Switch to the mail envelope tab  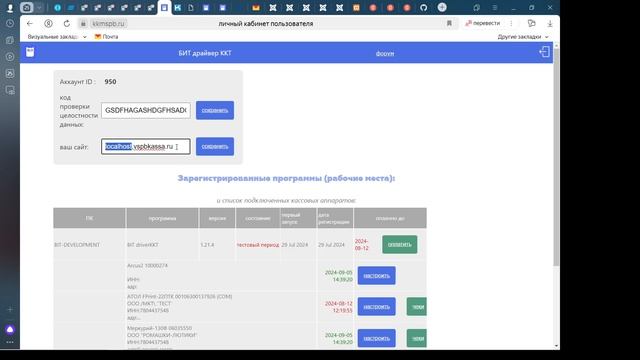256,7
